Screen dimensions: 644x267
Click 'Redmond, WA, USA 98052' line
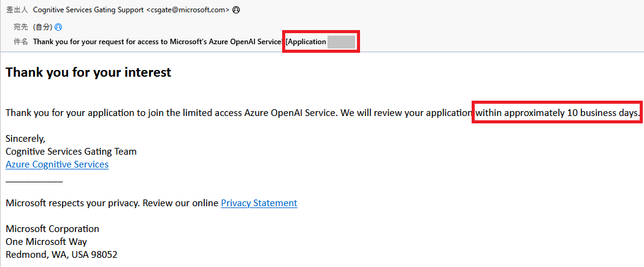[x=61, y=255]
